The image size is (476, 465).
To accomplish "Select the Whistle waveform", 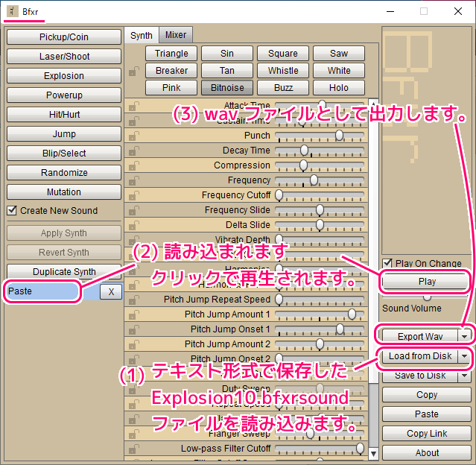I will pyautogui.click(x=283, y=71).
